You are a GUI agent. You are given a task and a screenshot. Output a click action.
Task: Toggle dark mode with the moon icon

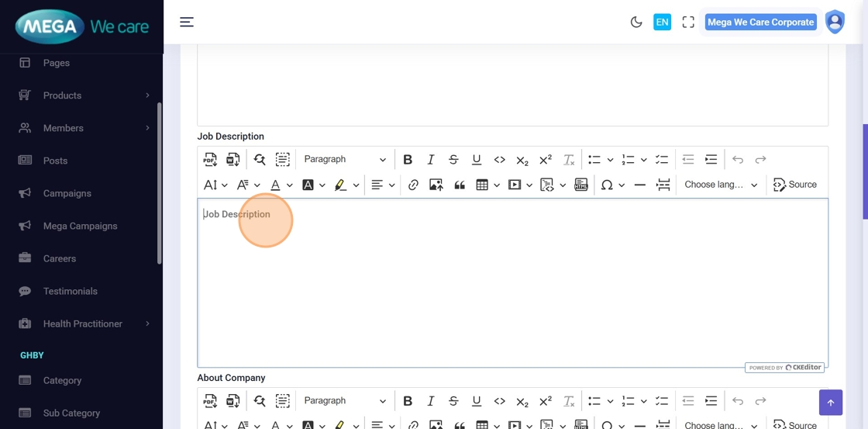pyautogui.click(x=636, y=22)
